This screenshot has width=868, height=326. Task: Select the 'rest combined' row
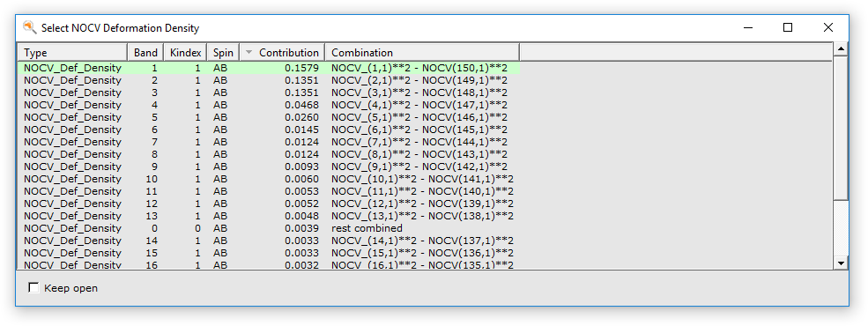(x=269, y=228)
